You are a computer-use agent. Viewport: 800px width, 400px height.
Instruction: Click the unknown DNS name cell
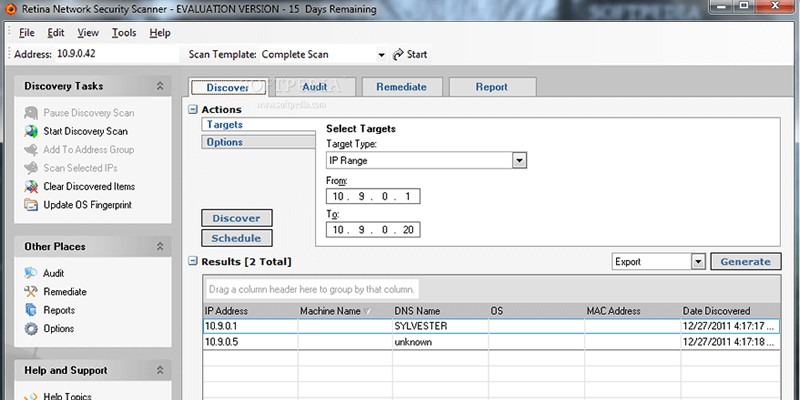point(440,342)
